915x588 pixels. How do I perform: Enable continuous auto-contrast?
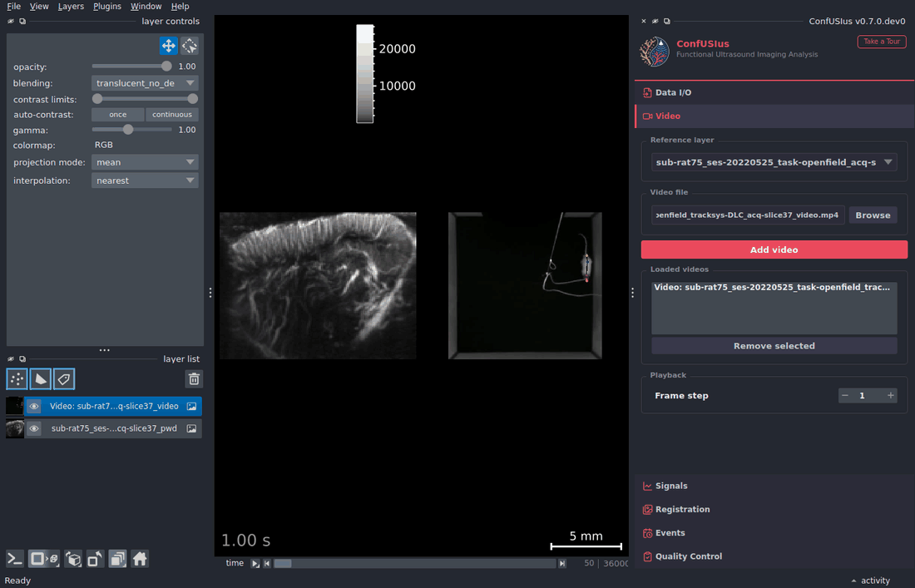[172, 114]
